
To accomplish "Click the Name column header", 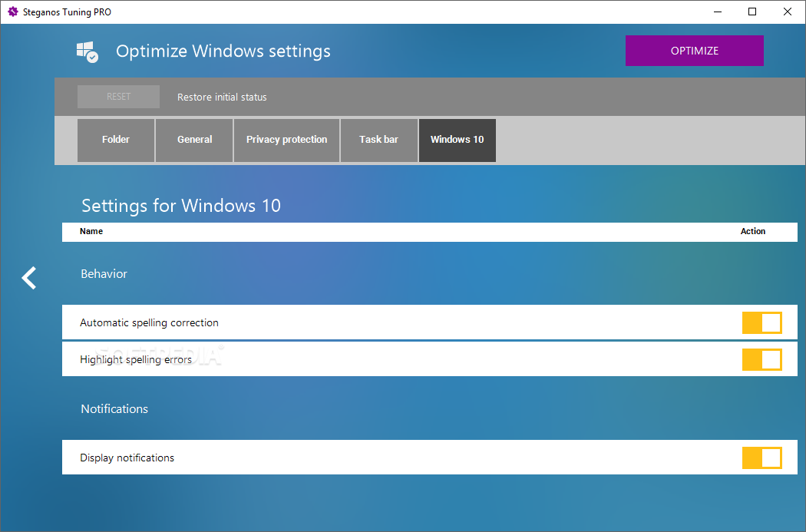I will [x=91, y=231].
